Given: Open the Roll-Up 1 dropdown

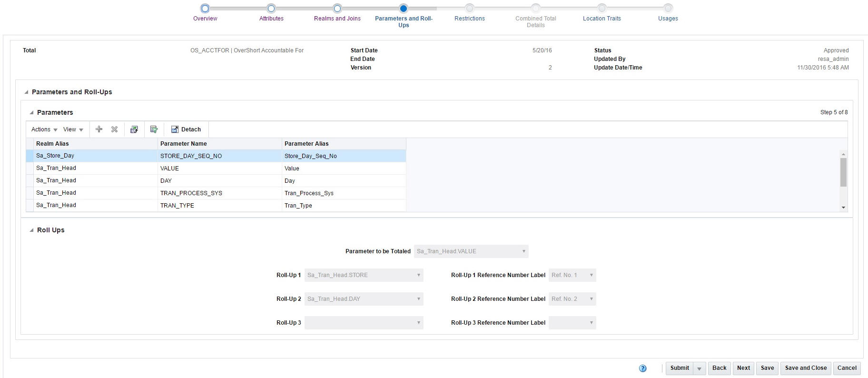Looking at the screenshot, I should (x=364, y=275).
